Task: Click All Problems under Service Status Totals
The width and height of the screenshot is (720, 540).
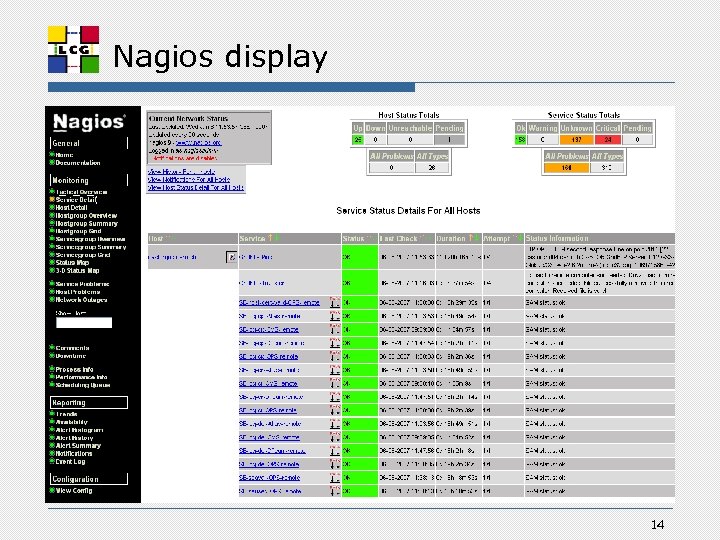Action: [566, 156]
